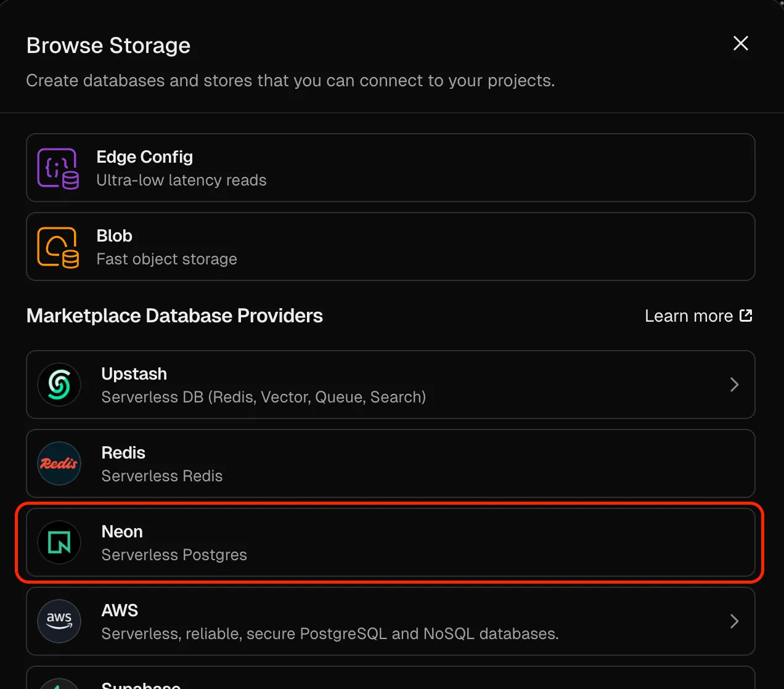Select the AWS provider name

point(120,611)
